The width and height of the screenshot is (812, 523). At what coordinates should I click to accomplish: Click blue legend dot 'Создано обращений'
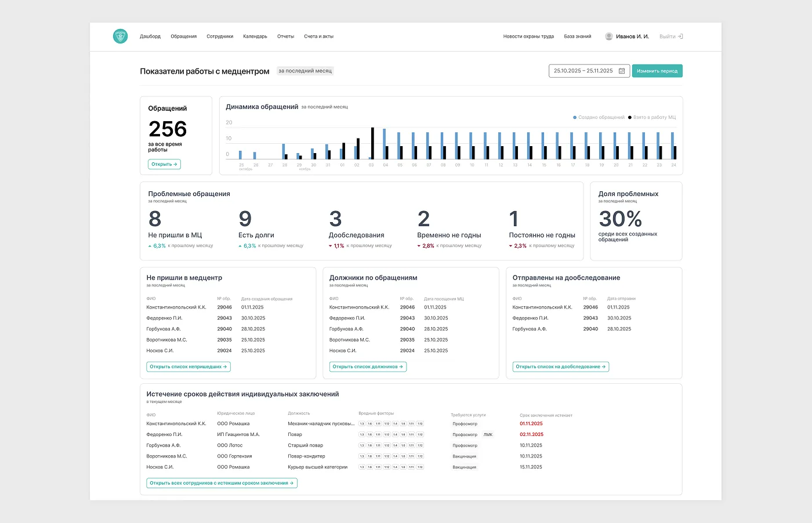pyautogui.click(x=575, y=117)
